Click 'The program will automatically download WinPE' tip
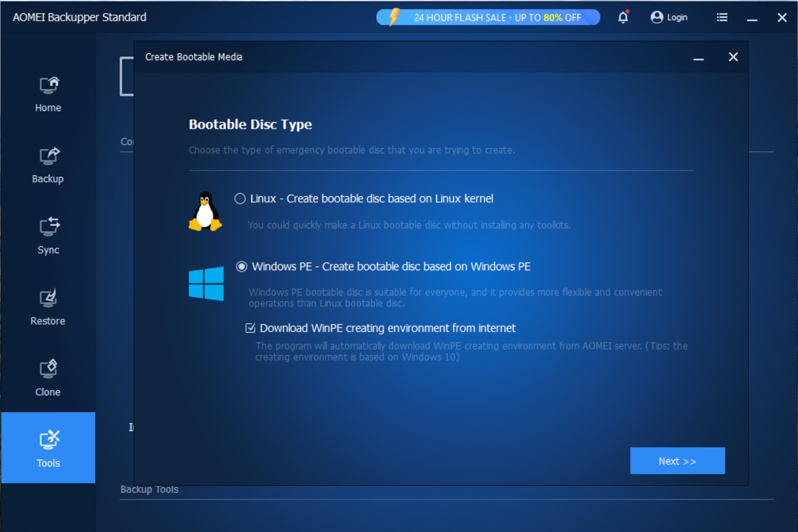Viewport: 798px width, 532px height. (x=471, y=351)
